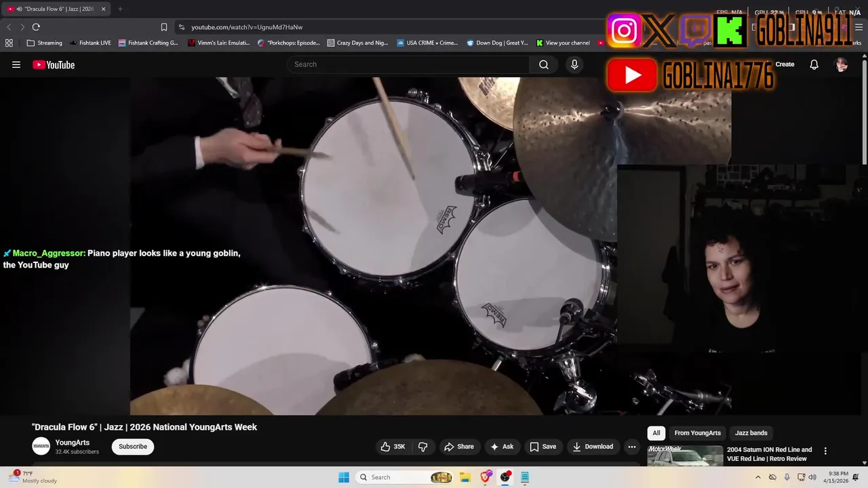Open the YoungArts channel name
Image resolution: width=868 pixels, height=488 pixels.
tap(73, 443)
